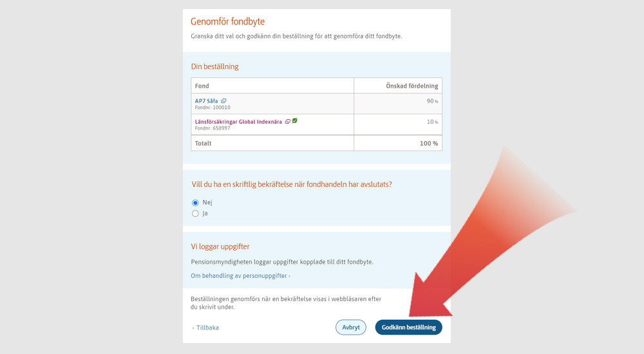Click the new-window icon beside AP7 Såfa
644x354 pixels.
(x=223, y=101)
